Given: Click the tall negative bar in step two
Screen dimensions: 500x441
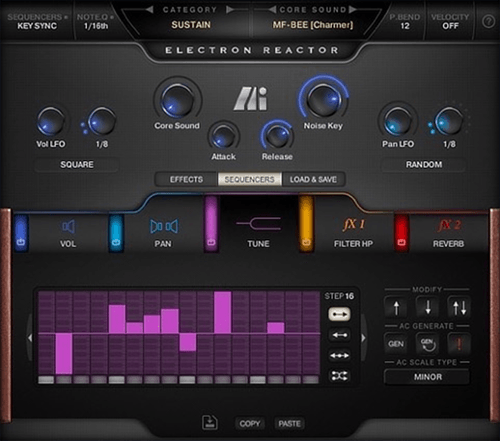Looking at the screenshot, I should (x=64, y=353).
